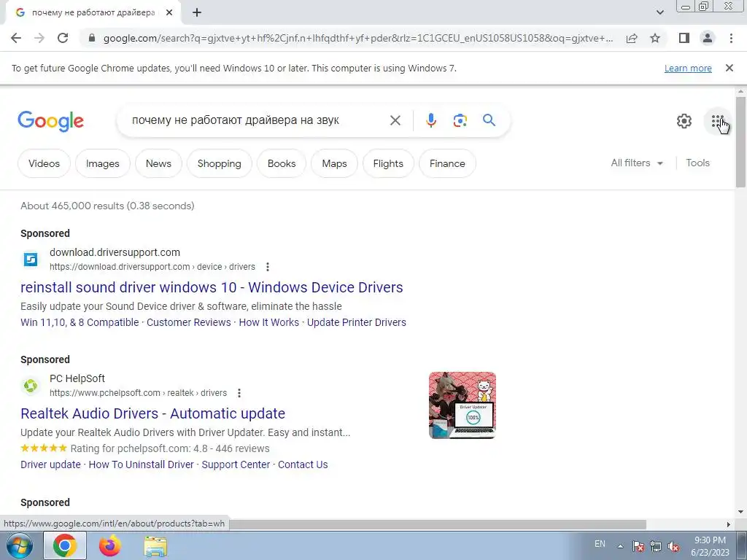Click the Google logo
747x560 pixels.
pos(50,121)
